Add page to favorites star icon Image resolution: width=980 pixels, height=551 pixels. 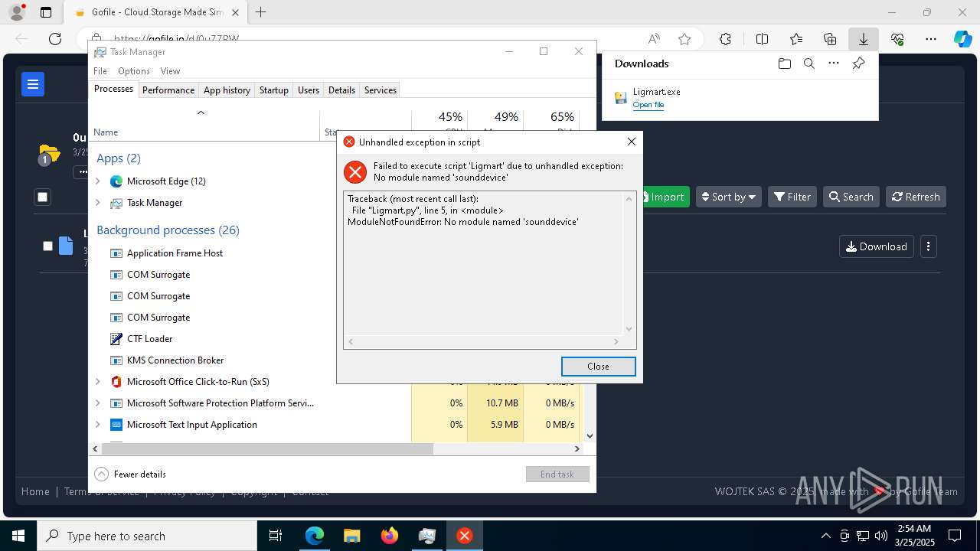coord(684,39)
